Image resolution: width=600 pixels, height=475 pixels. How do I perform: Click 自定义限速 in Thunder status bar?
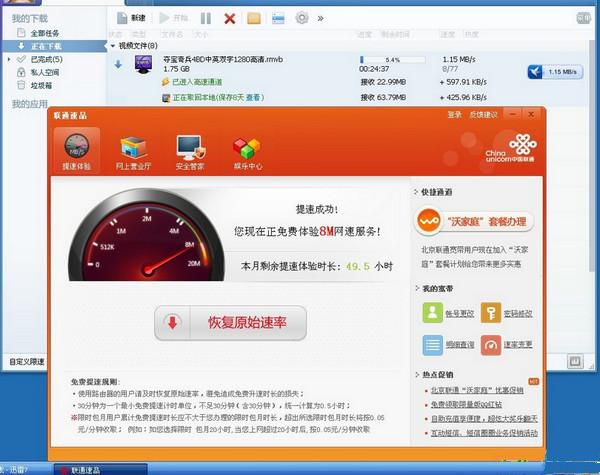(x=26, y=361)
